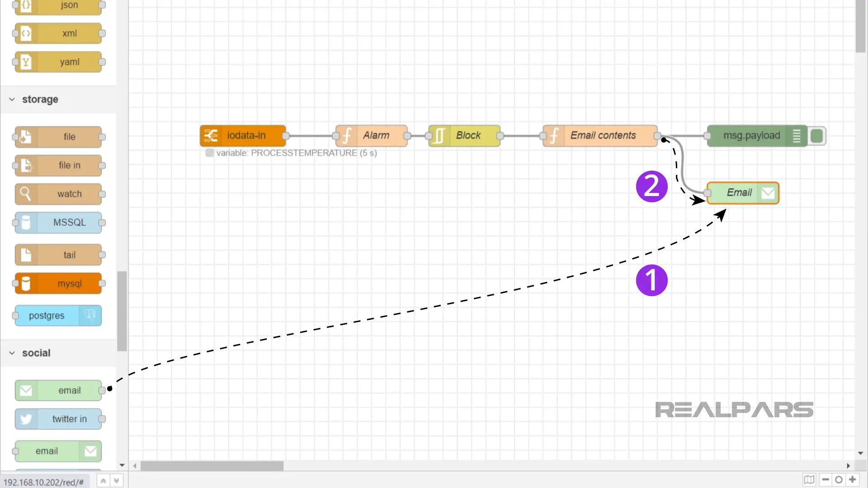Select the file node under storage
The image size is (868, 488).
tap(59, 137)
